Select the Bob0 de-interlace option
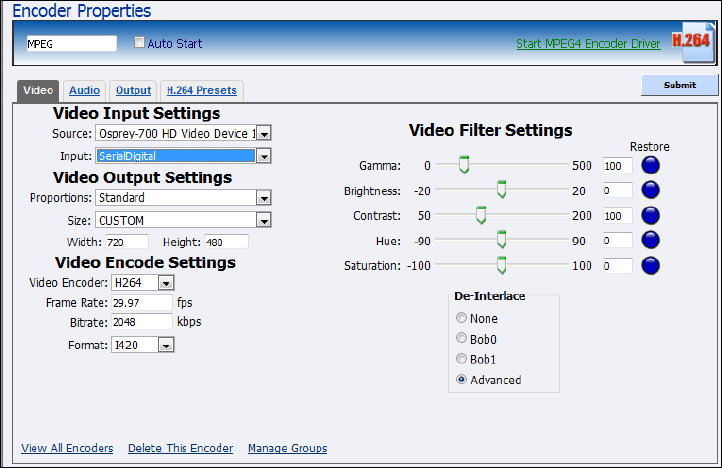Image resolution: width=722 pixels, height=468 pixels. click(461, 339)
